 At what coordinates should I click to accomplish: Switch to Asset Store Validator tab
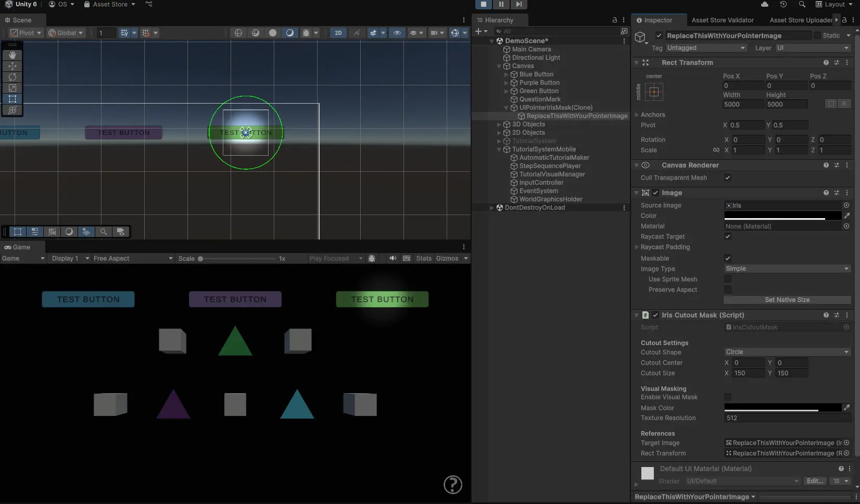[x=722, y=20]
